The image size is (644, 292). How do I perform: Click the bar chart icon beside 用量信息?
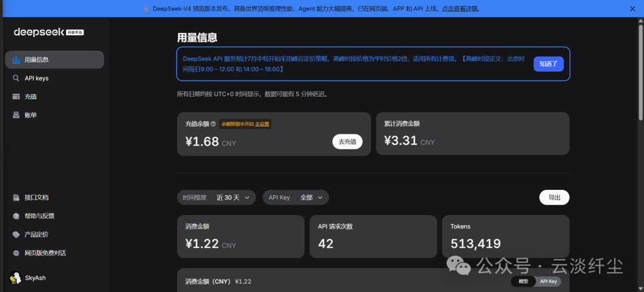16,60
